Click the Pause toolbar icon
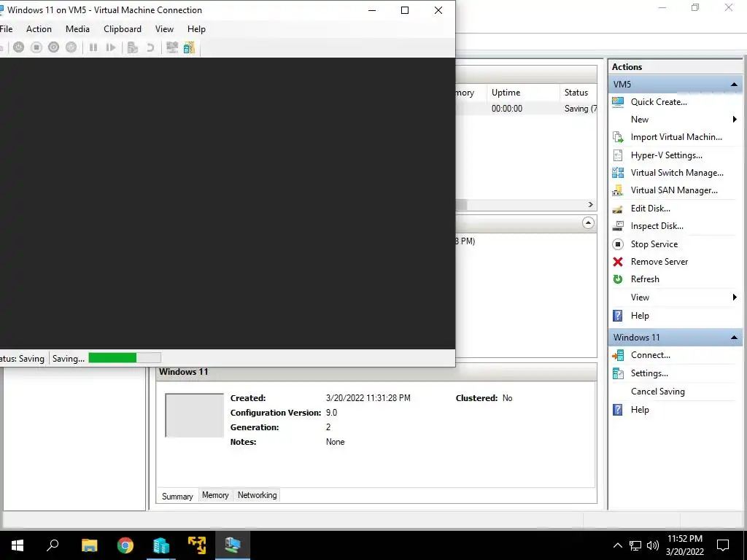The height and width of the screenshot is (560, 747). pyautogui.click(x=93, y=47)
